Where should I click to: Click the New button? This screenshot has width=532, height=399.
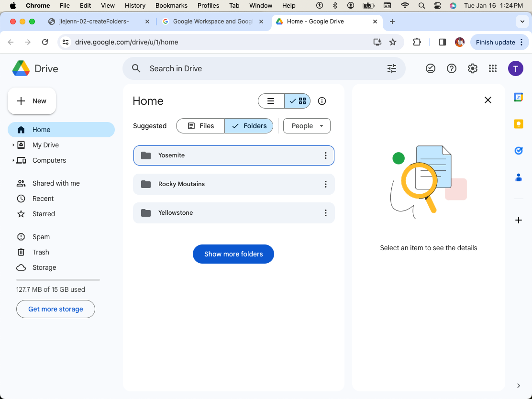(x=32, y=101)
